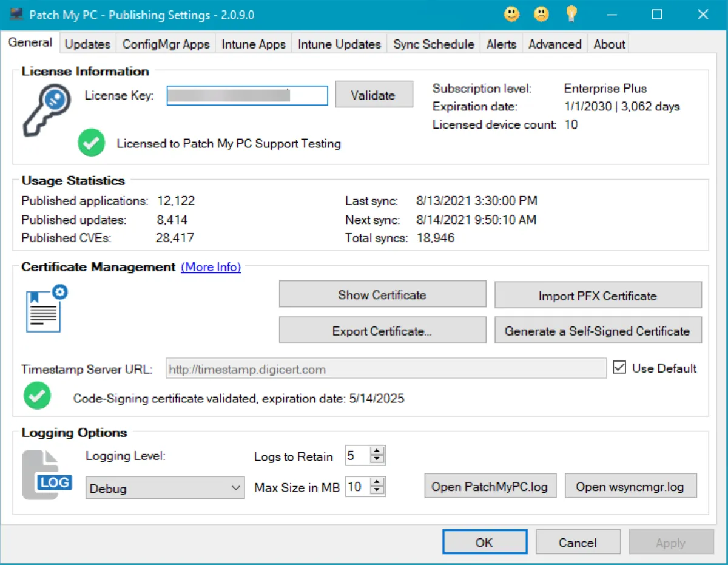728x565 pixels.
Task: Click the green license validated checkmark
Action: pyautogui.click(x=92, y=144)
